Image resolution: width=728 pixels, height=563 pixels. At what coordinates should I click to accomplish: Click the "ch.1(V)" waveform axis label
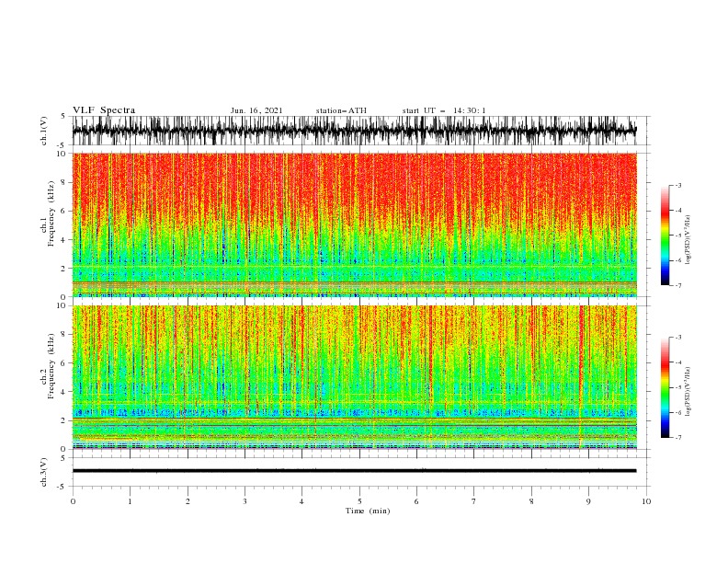44,131
